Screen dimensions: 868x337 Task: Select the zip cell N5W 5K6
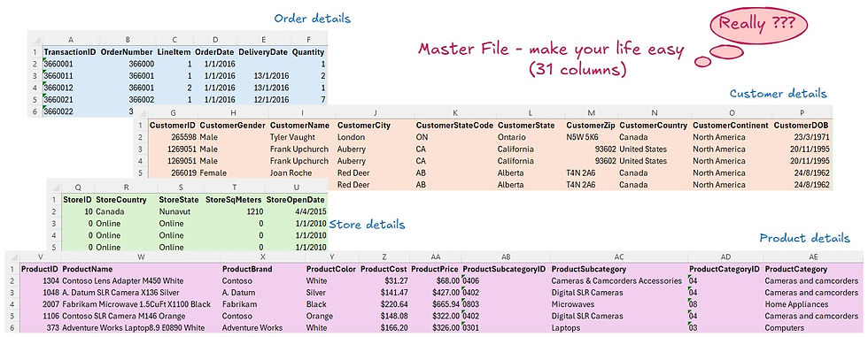pos(591,137)
